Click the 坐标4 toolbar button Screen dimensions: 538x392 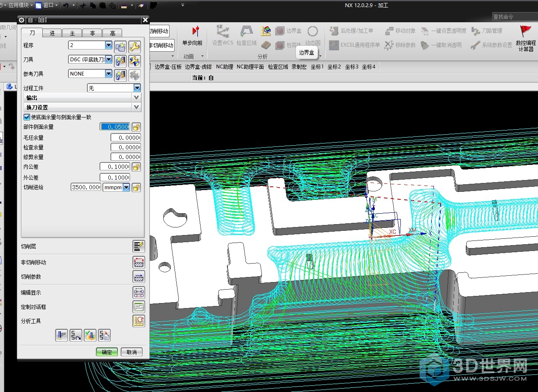pyautogui.click(x=369, y=67)
